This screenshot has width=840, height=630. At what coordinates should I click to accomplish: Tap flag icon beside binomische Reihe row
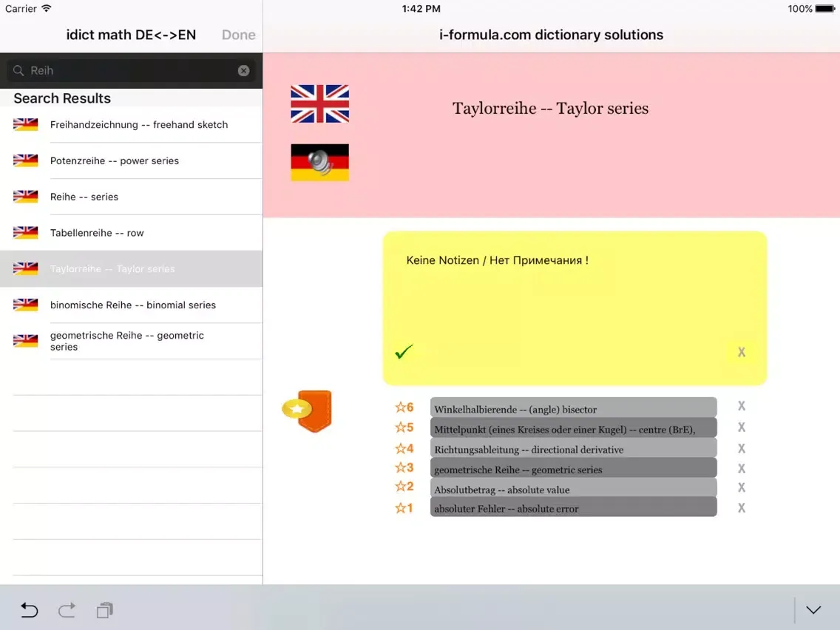pyautogui.click(x=26, y=305)
